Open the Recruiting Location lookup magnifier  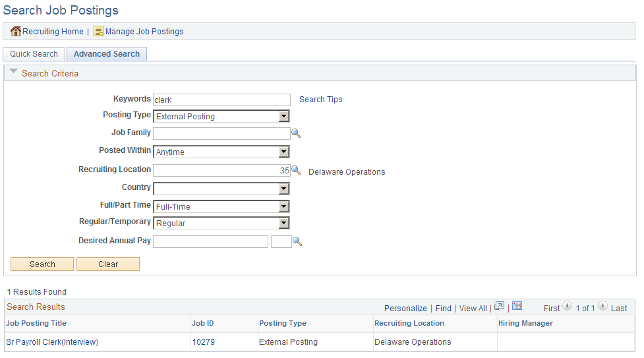pos(296,170)
